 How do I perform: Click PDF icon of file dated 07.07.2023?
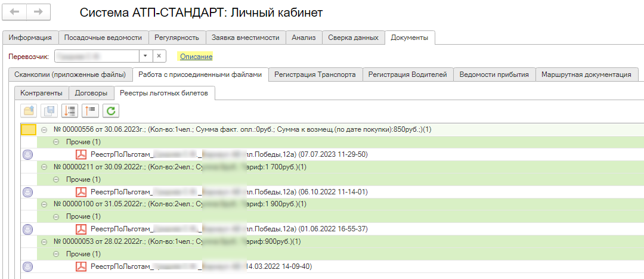click(81, 154)
